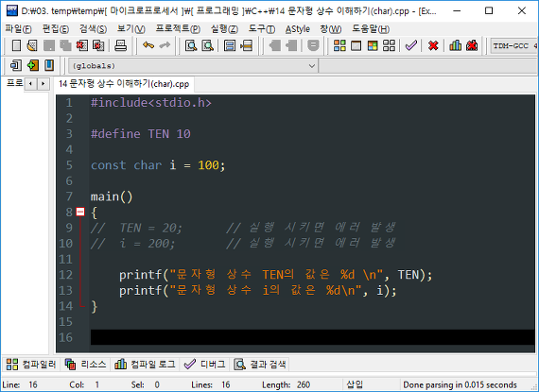The image size is (539, 392).
Task: Open the 파일(F) menu
Action: pyautogui.click(x=19, y=29)
